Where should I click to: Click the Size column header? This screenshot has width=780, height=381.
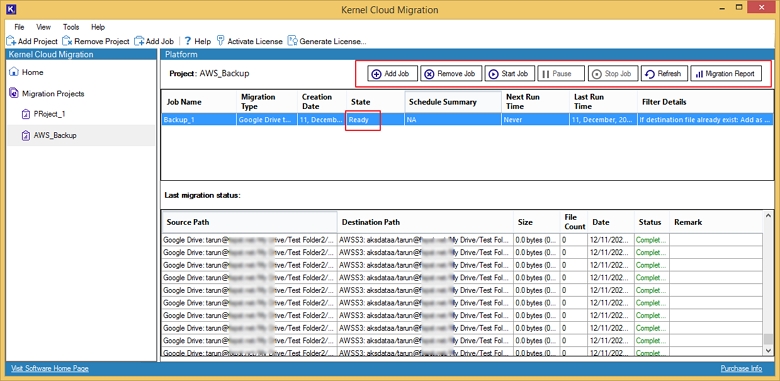[537, 222]
